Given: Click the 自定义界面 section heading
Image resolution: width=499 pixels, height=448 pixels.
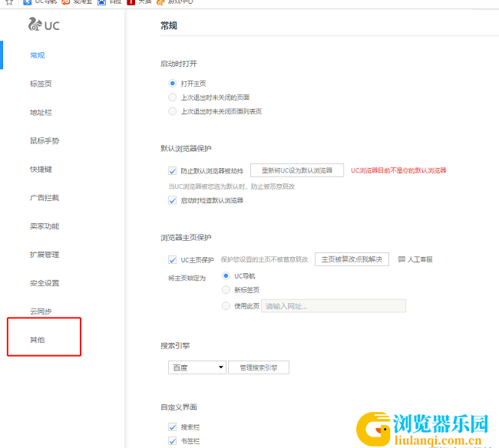Looking at the screenshot, I should pyautogui.click(x=179, y=407).
